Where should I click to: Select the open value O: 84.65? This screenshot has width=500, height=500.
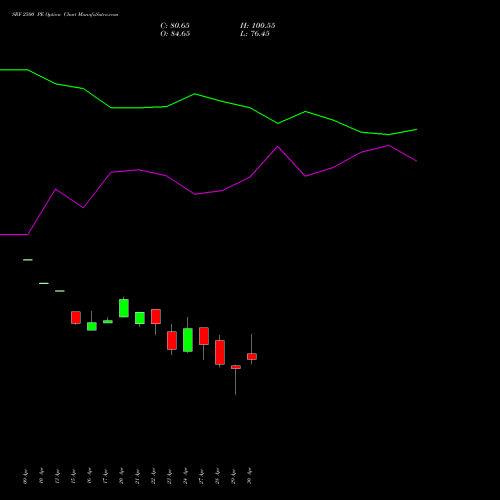[175, 34]
